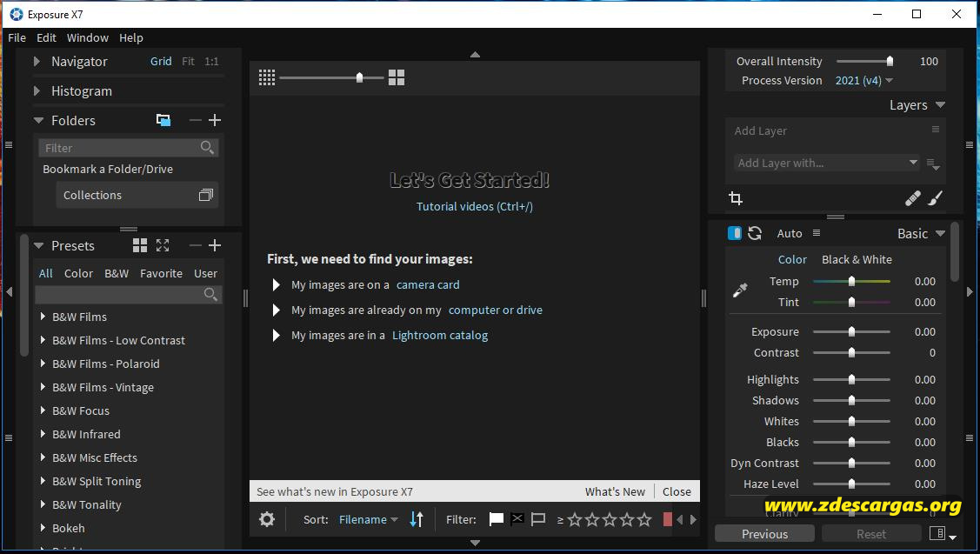Screen dimensions: 980x554
Task: Close the what's new banner
Action: pos(677,491)
